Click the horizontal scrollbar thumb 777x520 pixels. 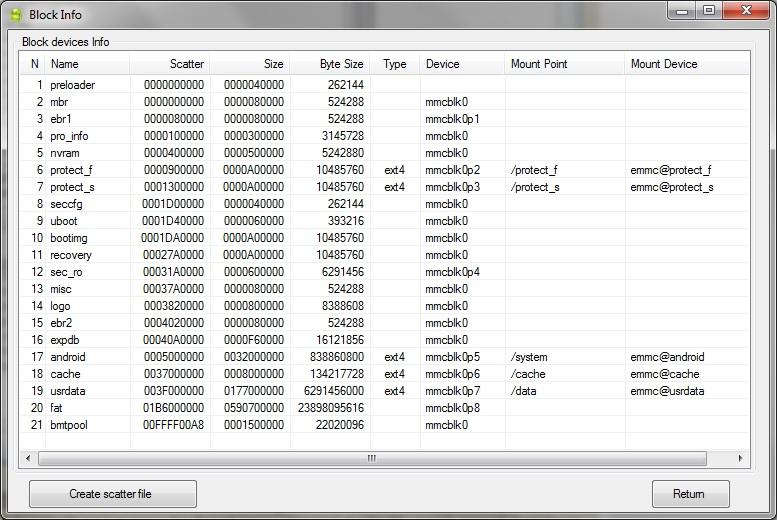click(372, 459)
